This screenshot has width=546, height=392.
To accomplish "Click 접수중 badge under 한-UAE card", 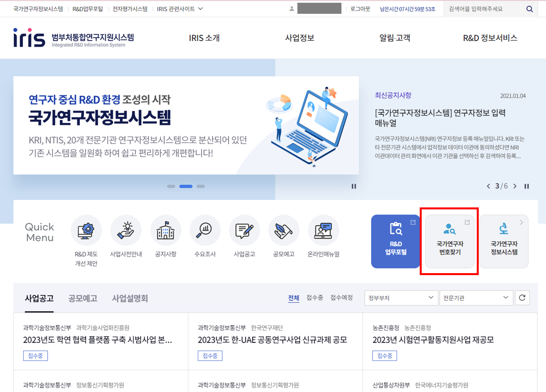I will (x=210, y=356).
